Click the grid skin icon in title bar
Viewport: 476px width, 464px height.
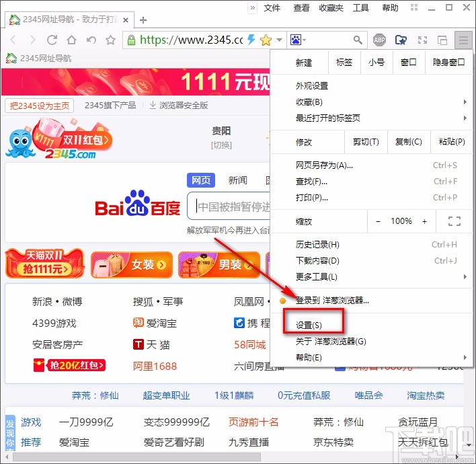[414, 7]
